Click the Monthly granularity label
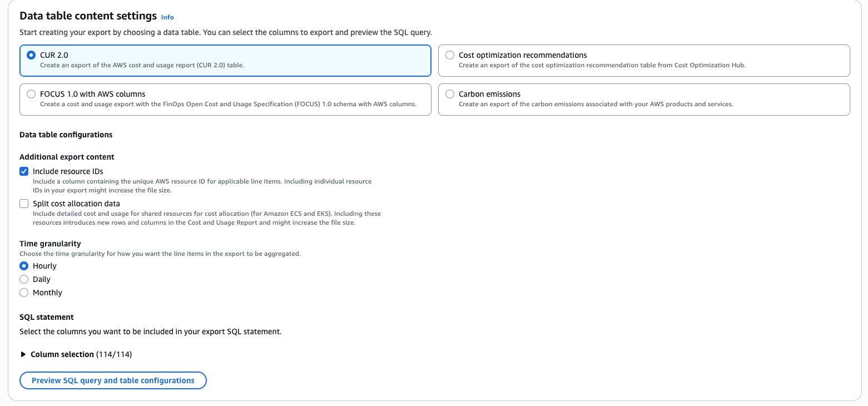Viewport: 868px width, 406px height. (47, 293)
